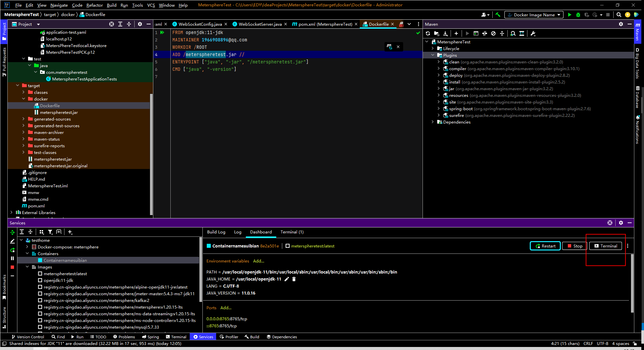Click Dashboard panel vertical scrollbar
This screenshot has width=644, height=350.
632,283
